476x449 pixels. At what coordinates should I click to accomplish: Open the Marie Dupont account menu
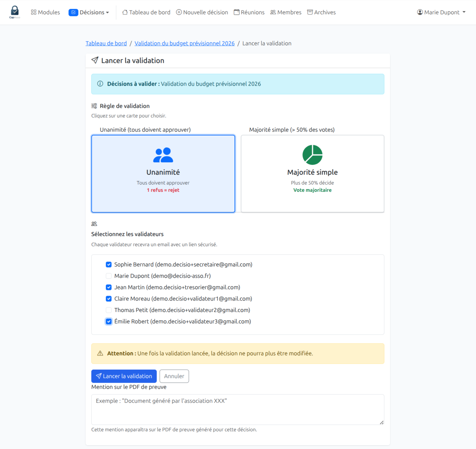click(442, 12)
